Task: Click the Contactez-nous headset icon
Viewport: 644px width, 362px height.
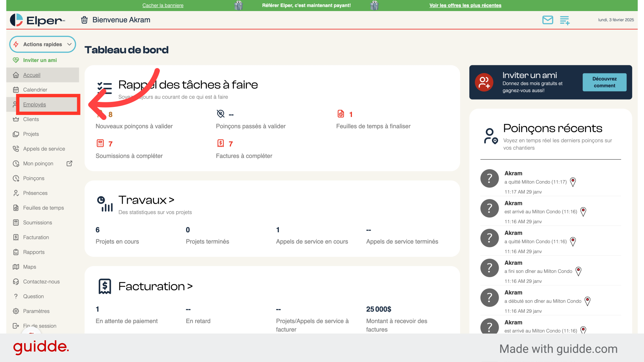Action: click(16, 282)
